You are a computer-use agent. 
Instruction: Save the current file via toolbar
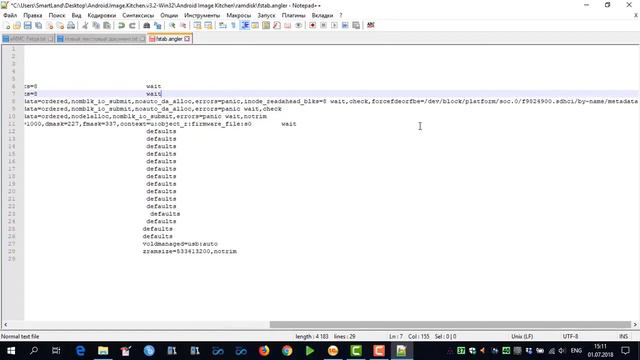28,25
